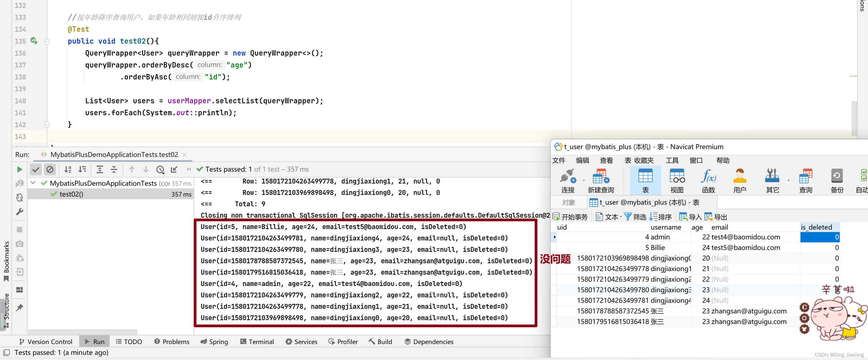This screenshot has height=360, width=868.
Task: Click the green Rerun test button
Action: (x=20, y=169)
